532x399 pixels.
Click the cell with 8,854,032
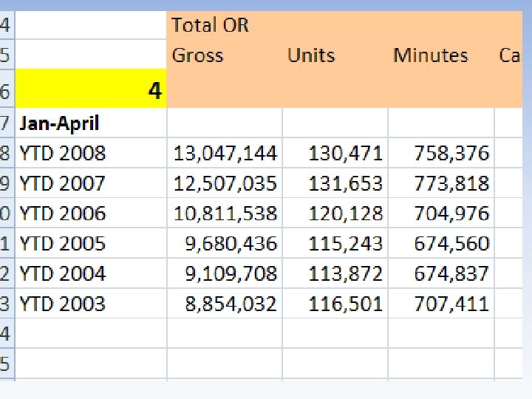point(231,304)
